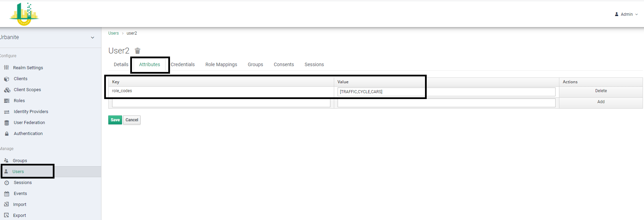Click the Events calendar icon

(x=7, y=194)
